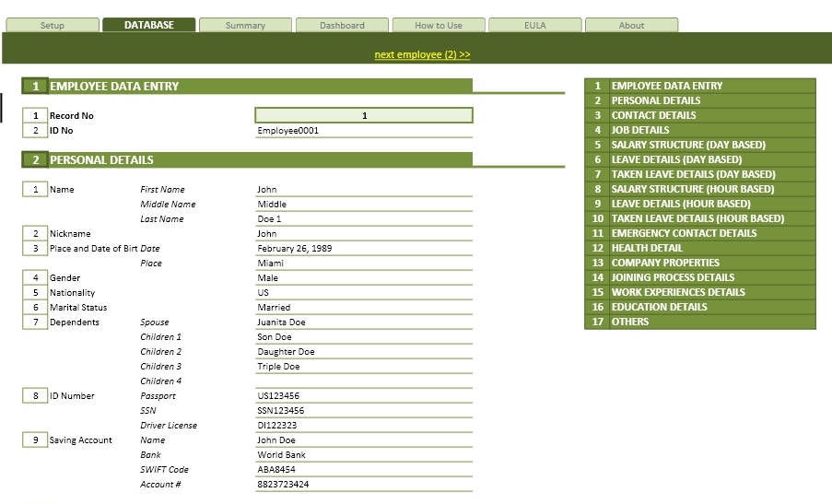Open the Summary tab
Viewport: 832px width, 504px height.
coord(245,25)
